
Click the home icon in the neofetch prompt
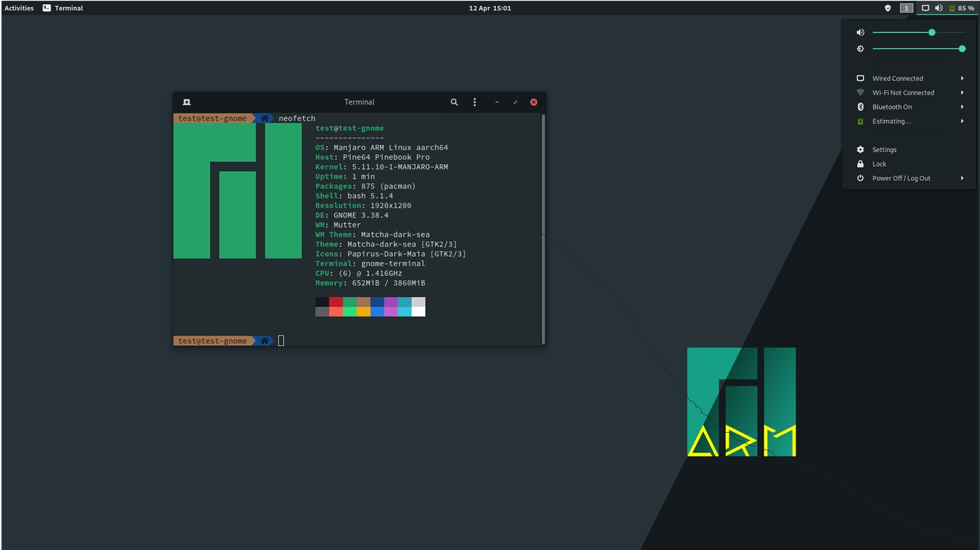click(x=265, y=119)
